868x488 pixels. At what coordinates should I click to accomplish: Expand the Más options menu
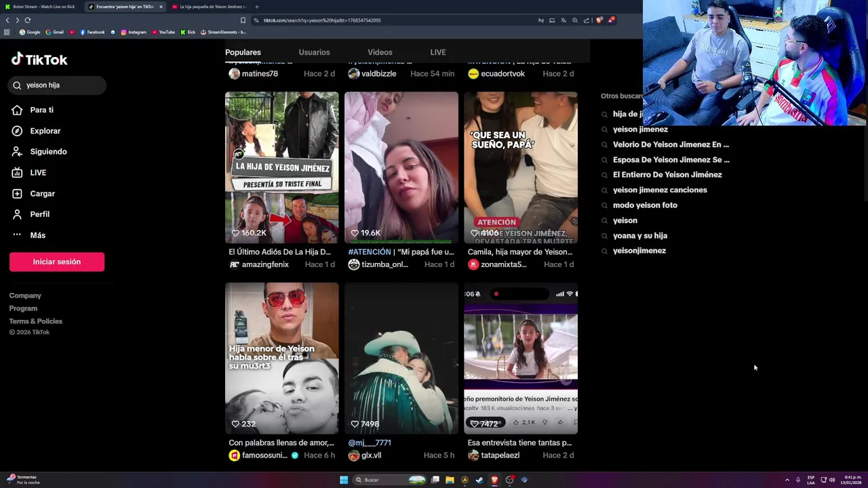pos(28,235)
